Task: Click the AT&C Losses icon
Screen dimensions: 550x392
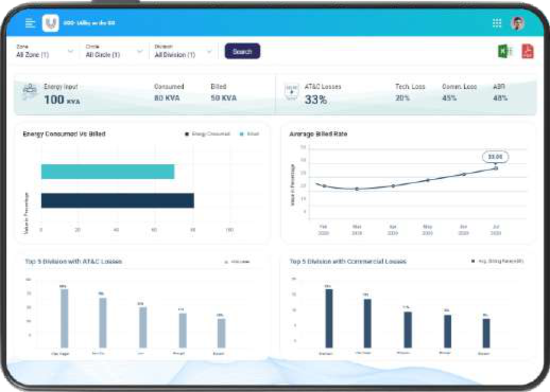Action: click(x=291, y=92)
